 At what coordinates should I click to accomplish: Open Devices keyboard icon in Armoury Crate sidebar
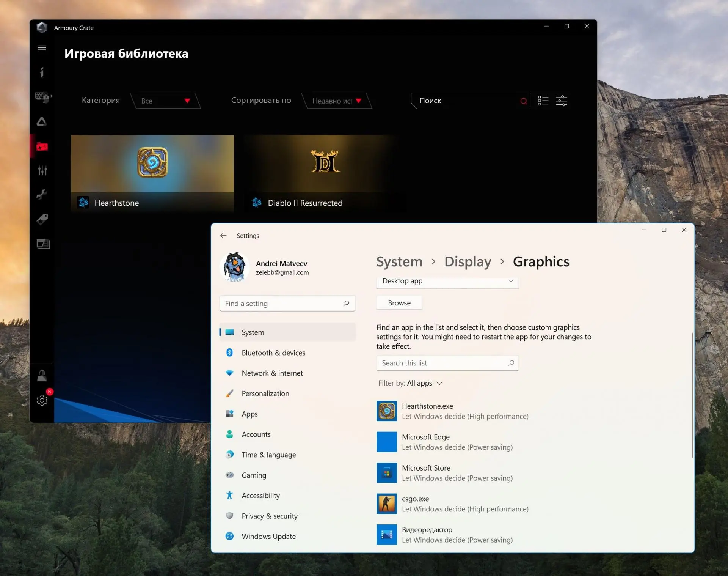[x=43, y=97]
